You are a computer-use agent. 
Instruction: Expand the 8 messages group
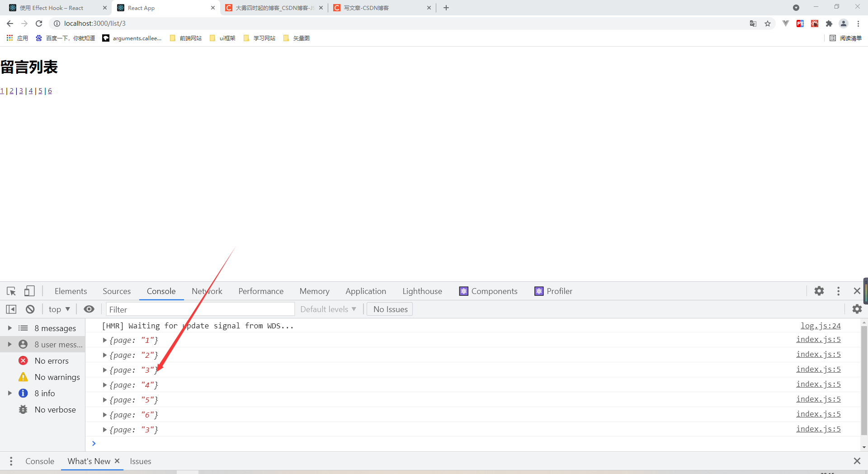click(x=9, y=328)
